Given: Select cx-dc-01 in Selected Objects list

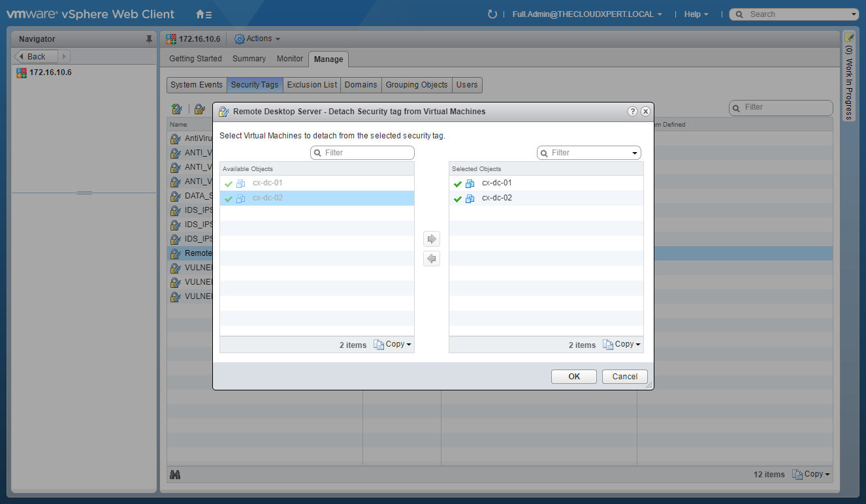Looking at the screenshot, I should point(496,183).
